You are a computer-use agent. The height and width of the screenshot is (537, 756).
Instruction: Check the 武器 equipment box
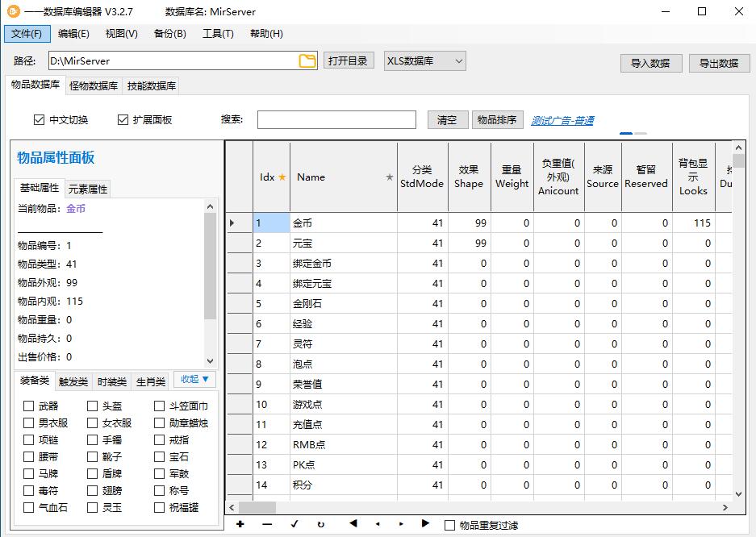28,406
